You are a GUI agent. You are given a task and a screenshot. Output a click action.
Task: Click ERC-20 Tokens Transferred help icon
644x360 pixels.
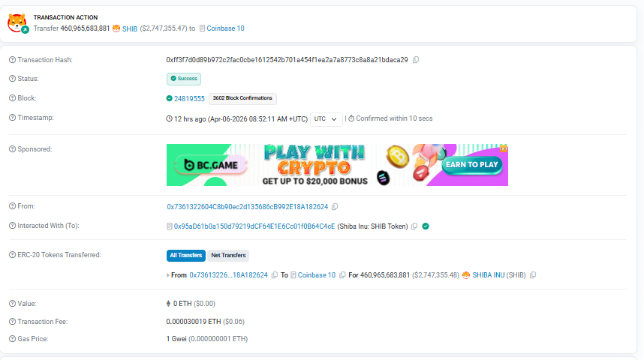click(x=12, y=255)
